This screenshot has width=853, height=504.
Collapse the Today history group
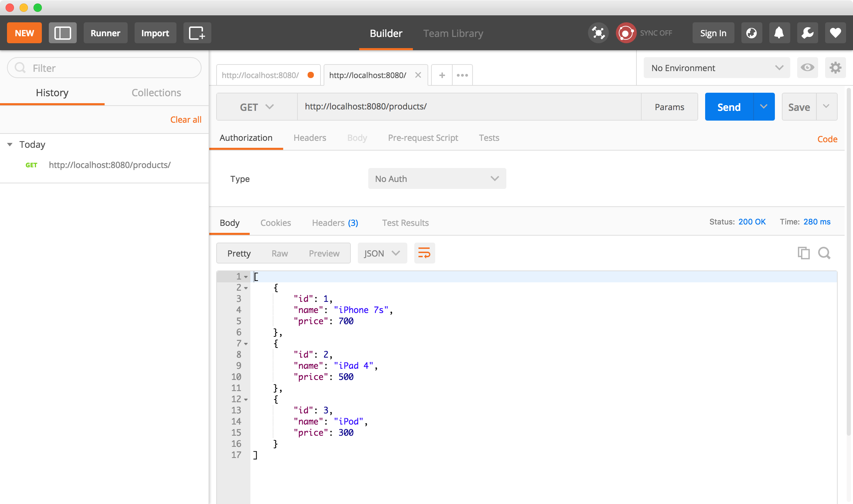pos(10,144)
